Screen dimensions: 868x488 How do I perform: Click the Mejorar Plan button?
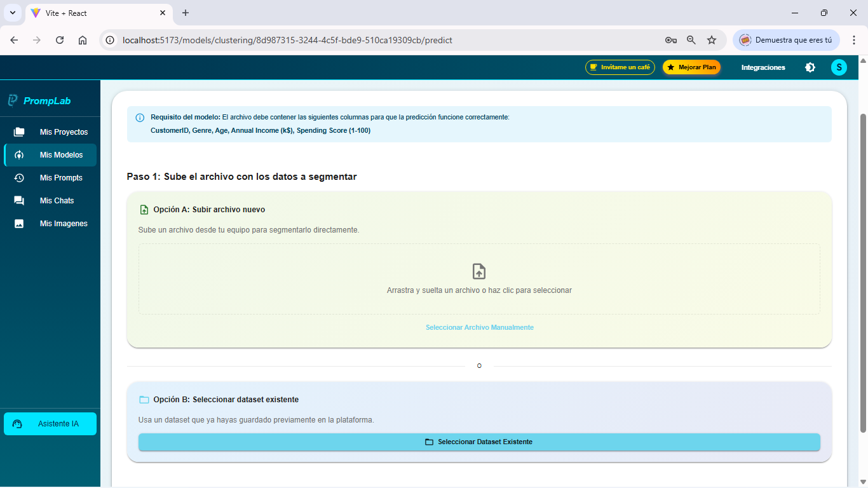click(x=691, y=67)
